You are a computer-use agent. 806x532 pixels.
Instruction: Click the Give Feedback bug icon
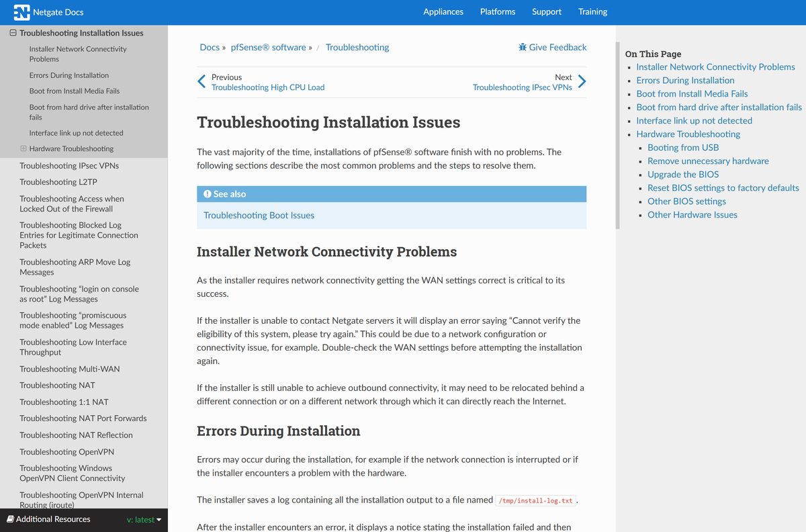pos(523,47)
